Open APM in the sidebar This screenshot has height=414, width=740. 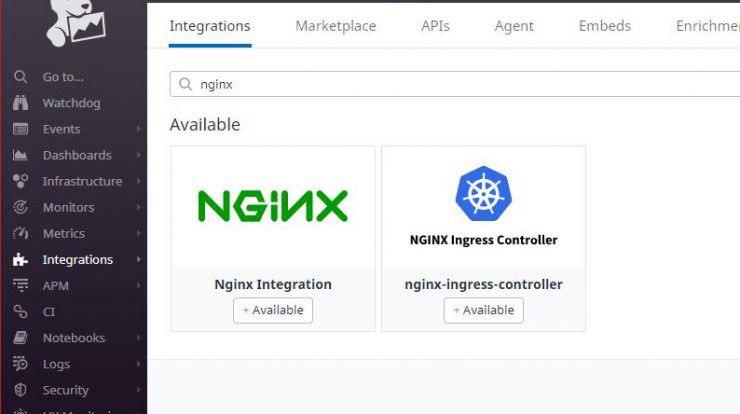click(x=56, y=286)
